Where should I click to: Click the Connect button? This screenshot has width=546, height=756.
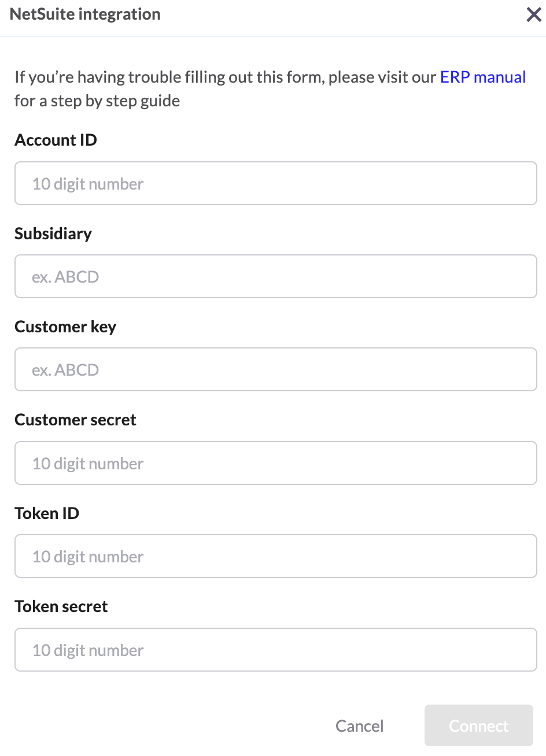[478, 726]
